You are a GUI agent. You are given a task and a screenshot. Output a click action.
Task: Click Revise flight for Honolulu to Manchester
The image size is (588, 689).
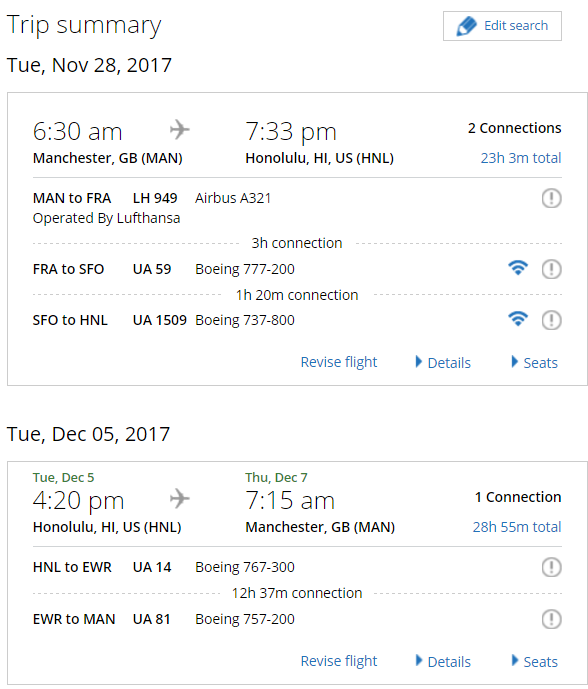click(339, 661)
